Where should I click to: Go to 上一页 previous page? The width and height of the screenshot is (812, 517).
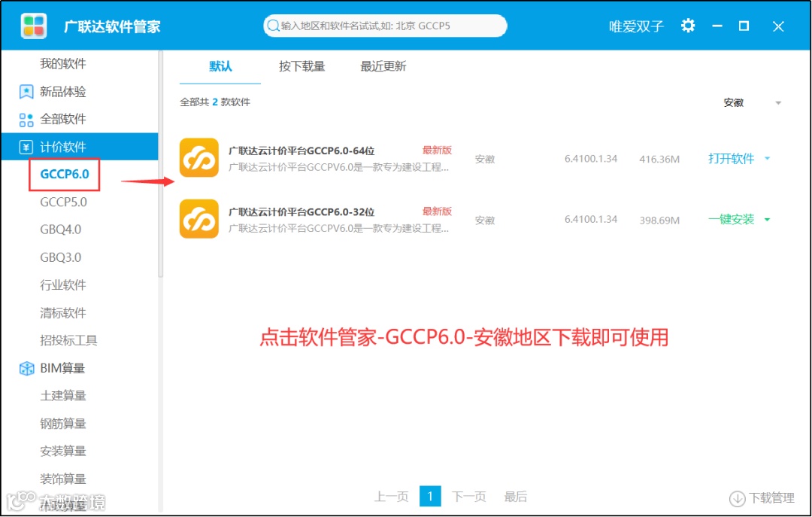392,497
